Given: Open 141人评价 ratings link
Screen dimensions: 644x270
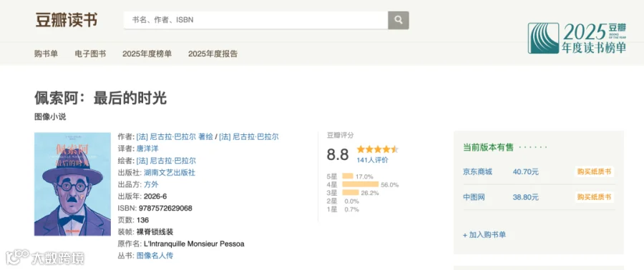Looking at the screenshot, I should [x=372, y=160].
